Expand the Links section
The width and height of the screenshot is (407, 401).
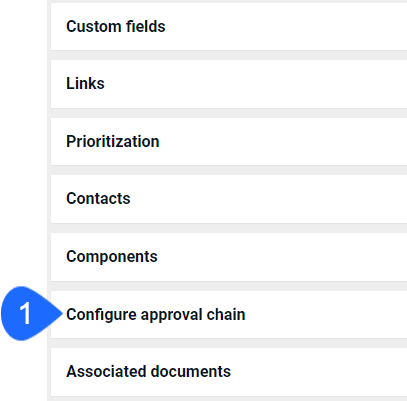click(x=229, y=84)
